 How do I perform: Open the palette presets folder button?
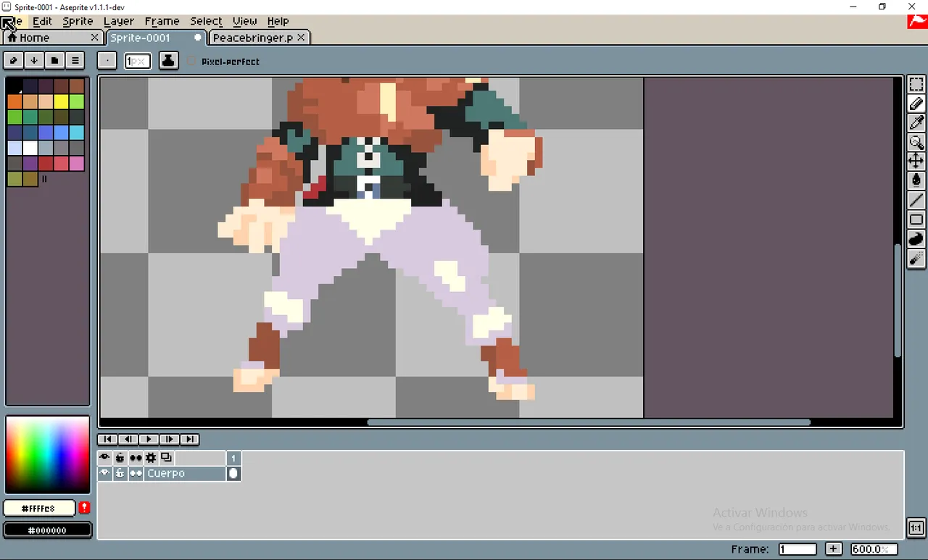pos(54,60)
